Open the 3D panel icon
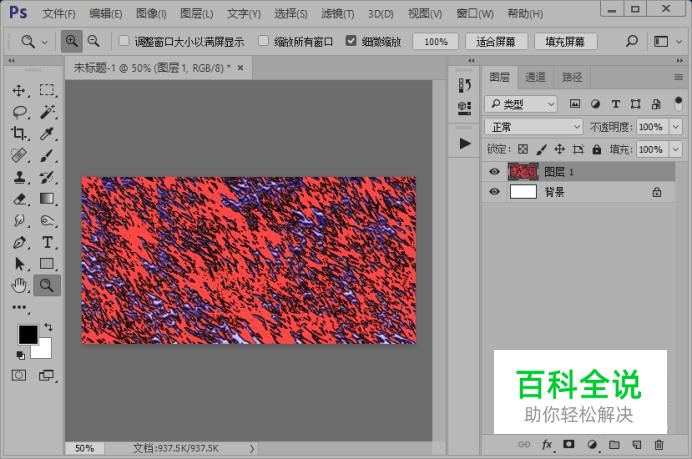Viewport: 692px width, 459px height. pos(464,108)
